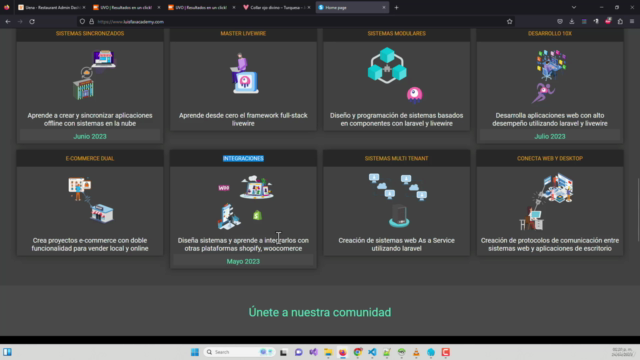Reload the current page

32,22
